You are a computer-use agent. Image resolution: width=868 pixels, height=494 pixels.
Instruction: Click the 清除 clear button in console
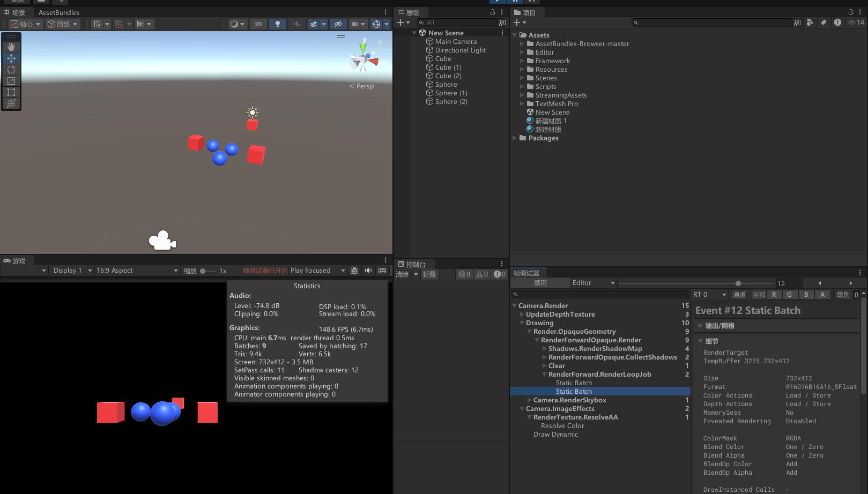[x=402, y=274]
